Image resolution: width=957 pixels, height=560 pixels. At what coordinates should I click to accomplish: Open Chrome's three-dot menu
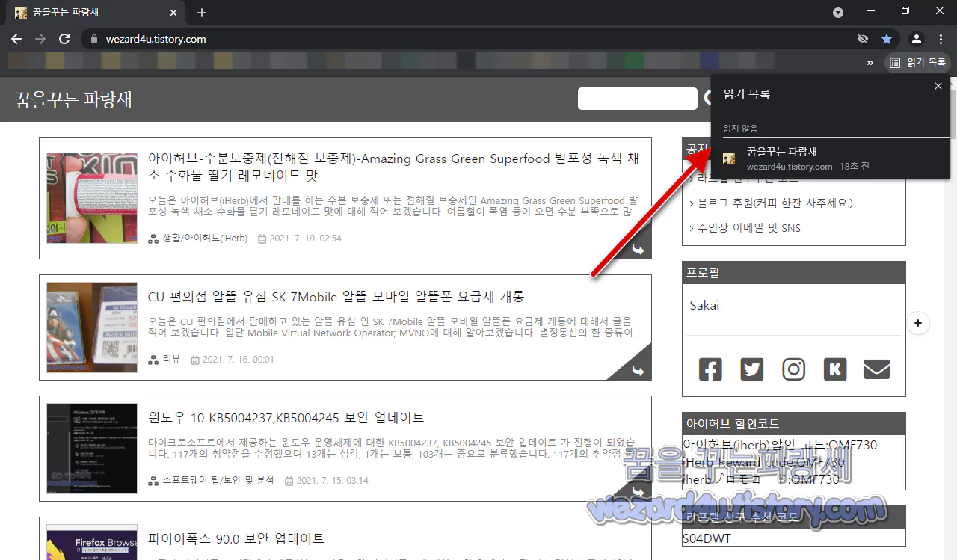(x=941, y=39)
